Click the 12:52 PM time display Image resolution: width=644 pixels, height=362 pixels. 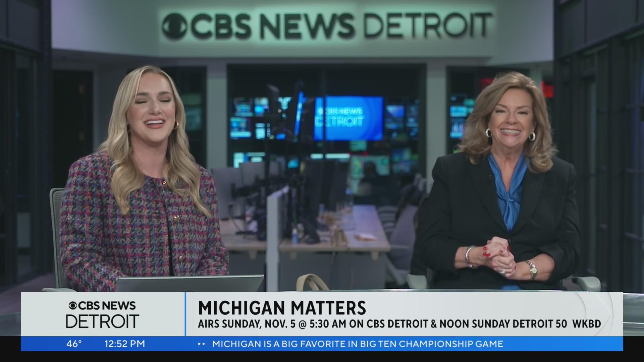(124, 344)
